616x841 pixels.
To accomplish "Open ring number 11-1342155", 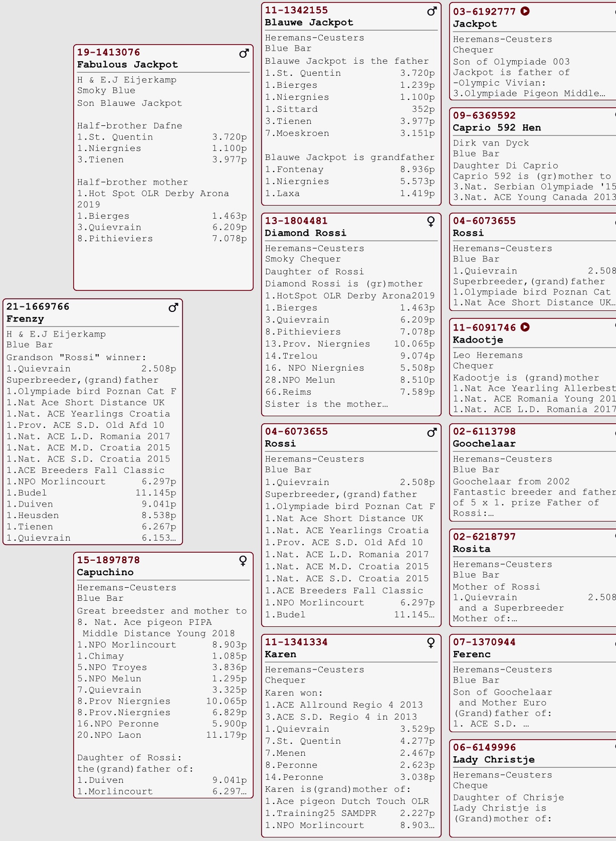I will (296, 10).
